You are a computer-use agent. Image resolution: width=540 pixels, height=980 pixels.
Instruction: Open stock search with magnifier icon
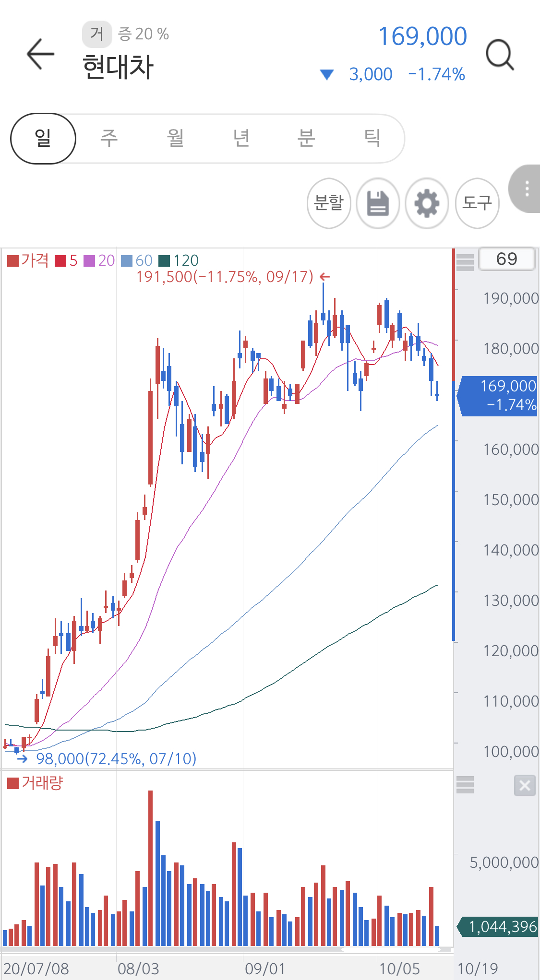[x=500, y=55]
